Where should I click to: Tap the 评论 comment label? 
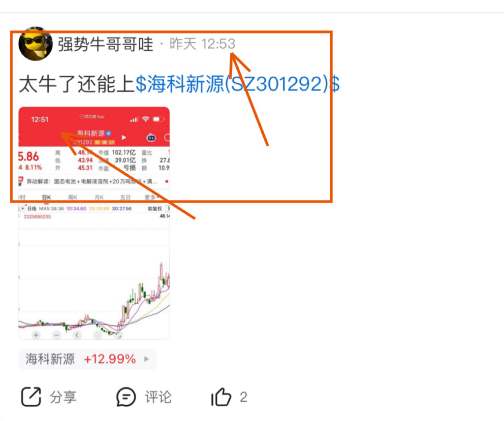click(158, 397)
